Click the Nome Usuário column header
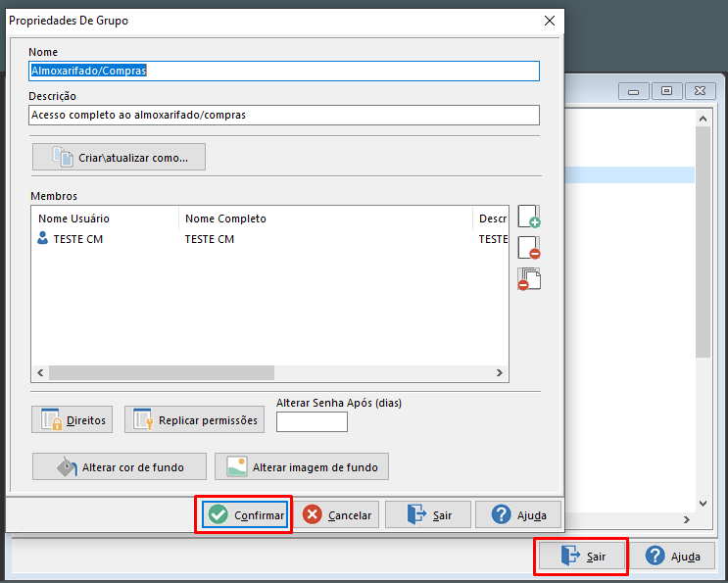This screenshot has height=583, width=728. [x=106, y=219]
